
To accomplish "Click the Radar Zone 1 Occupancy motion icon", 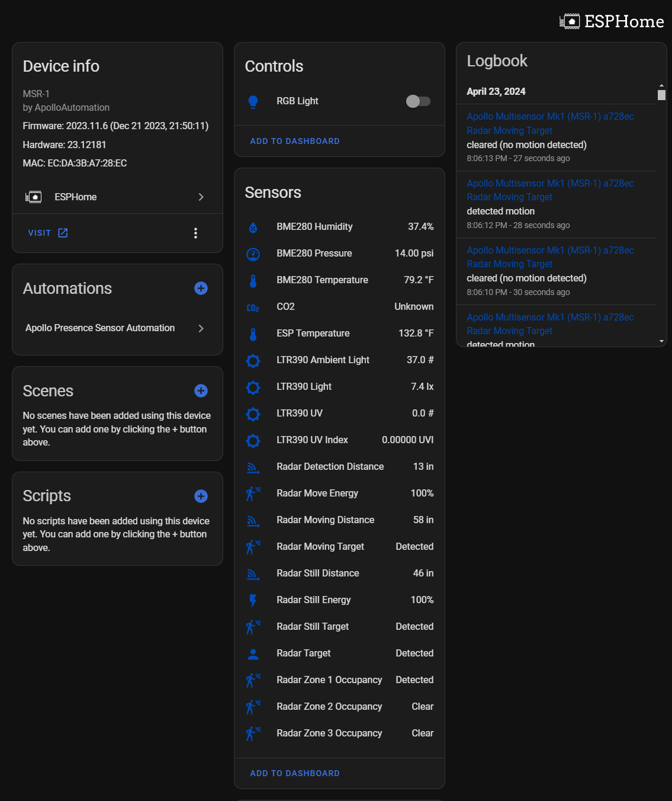I will (x=253, y=680).
